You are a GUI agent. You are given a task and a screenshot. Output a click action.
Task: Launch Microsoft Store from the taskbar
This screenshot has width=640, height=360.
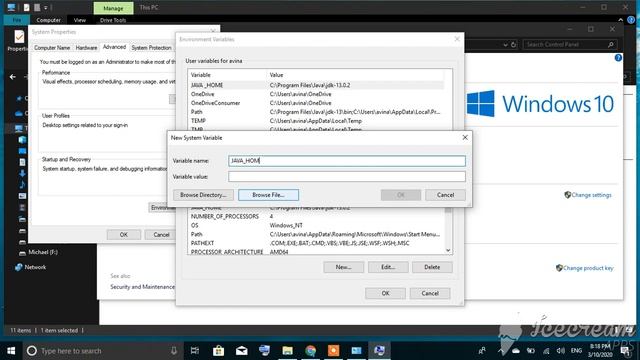point(218,351)
